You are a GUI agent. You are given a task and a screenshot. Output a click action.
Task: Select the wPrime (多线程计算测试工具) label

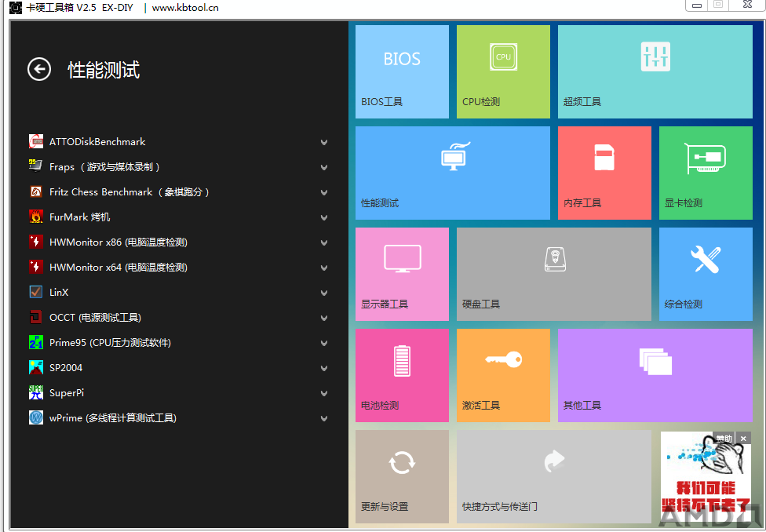113,417
